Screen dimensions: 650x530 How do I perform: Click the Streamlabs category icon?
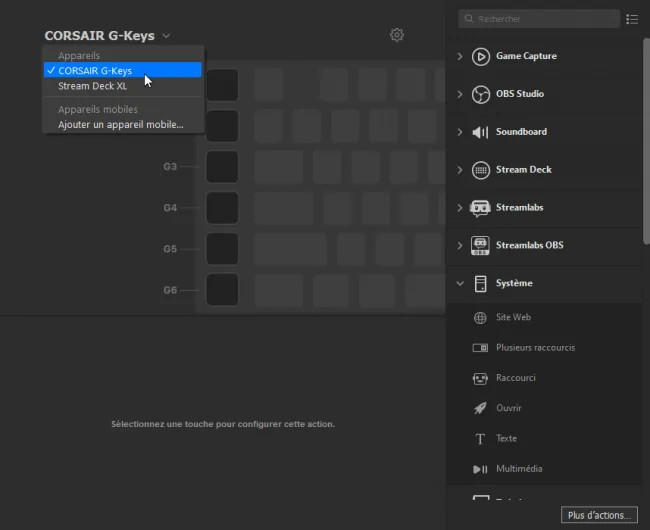click(x=480, y=208)
